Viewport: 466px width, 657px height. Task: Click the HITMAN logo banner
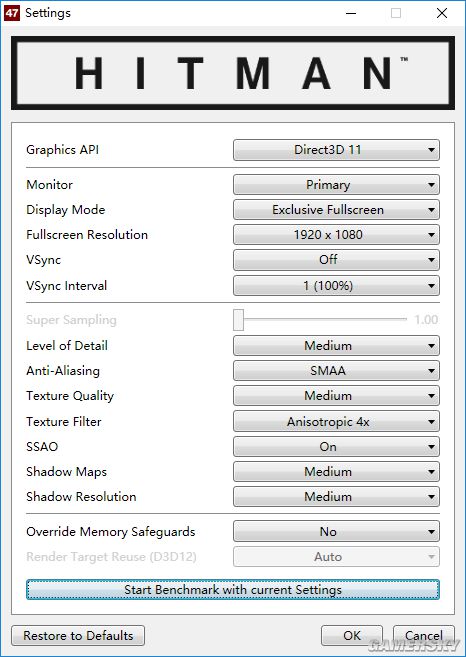click(x=233, y=73)
